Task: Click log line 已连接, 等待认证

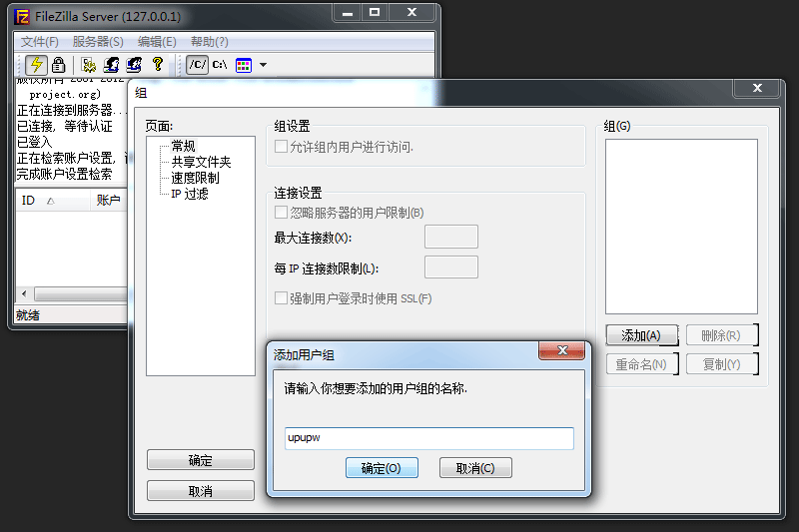Action: 65,126
